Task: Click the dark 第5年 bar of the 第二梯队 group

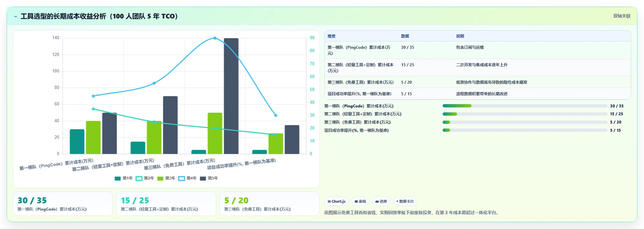Action: (x=170, y=125)
